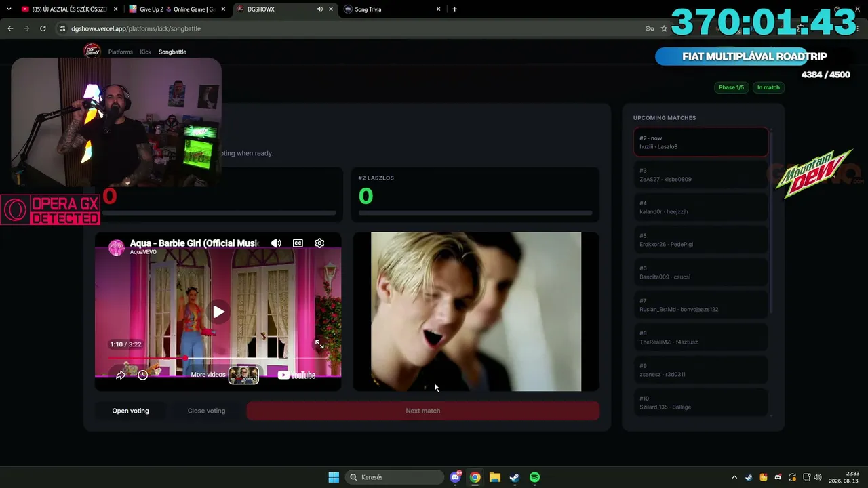Open the More videos thumbnail
Viewport: 868px width, 488px height.
pos(243,375)
